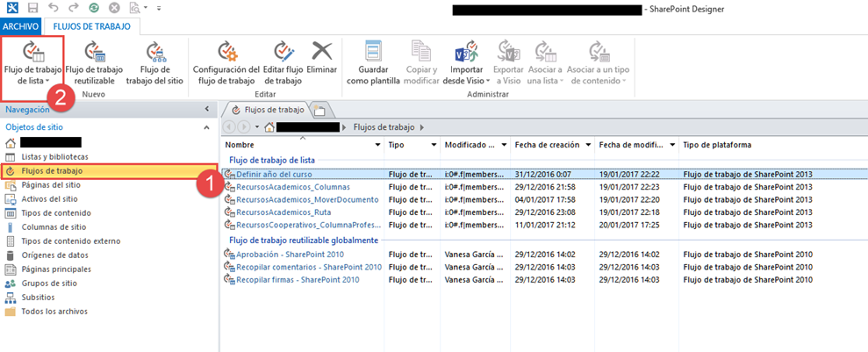The width and height of the screenshot is (868, 352).
Task: Redo with the quick access arrow
Action: pos(74,8)
